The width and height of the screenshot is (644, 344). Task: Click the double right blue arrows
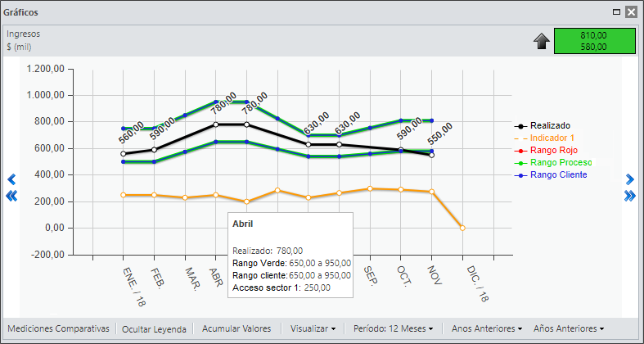629,196
